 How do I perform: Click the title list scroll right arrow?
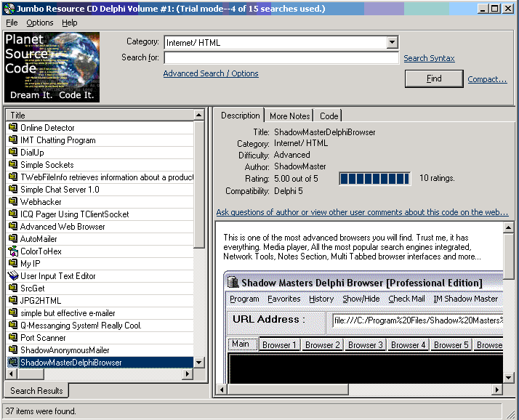188,373
